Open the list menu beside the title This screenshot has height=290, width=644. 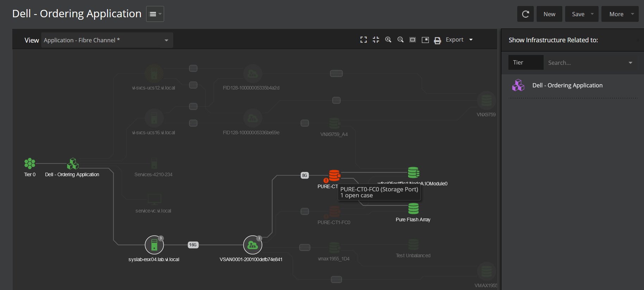[155, 14]
